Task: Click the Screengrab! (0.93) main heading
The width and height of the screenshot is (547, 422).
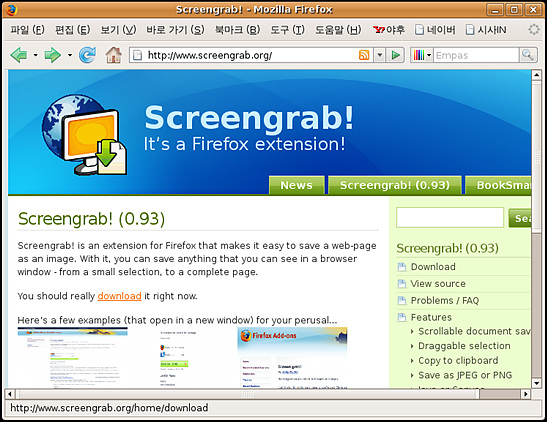Action: tap(91, 219)
